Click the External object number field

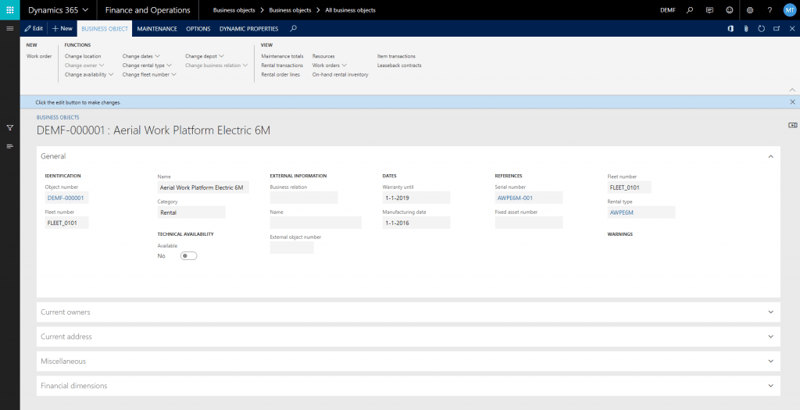(x=292, y=248)
